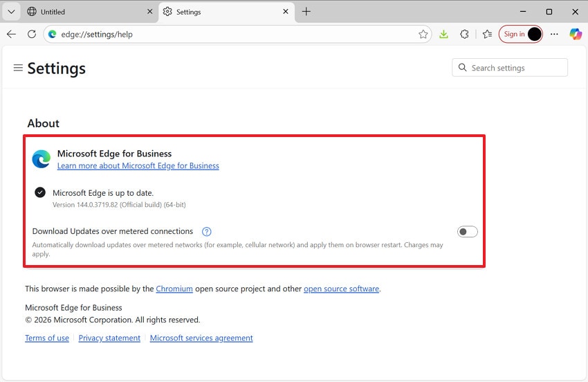This screenshot has height=382, width=588.
Task: Open the open source software link
Action: pyautogui.click(x=341, y=289)
